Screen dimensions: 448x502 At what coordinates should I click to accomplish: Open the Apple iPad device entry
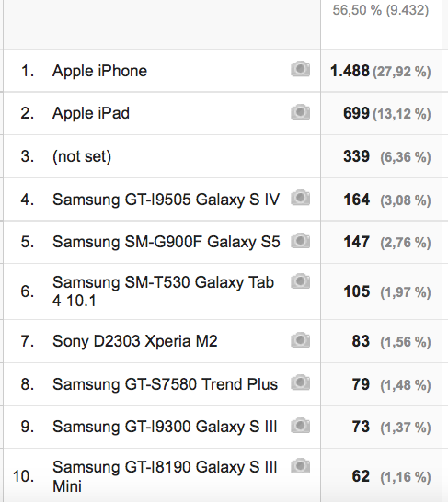(91, 113)
